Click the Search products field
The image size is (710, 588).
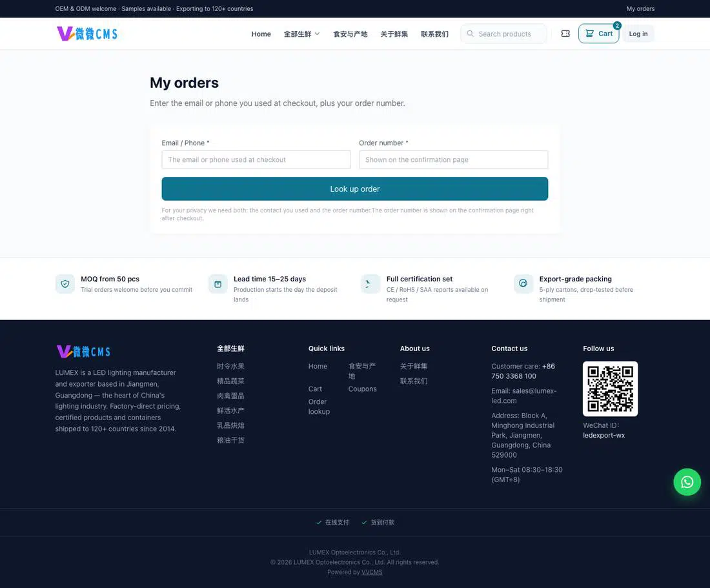pos(504,34)
